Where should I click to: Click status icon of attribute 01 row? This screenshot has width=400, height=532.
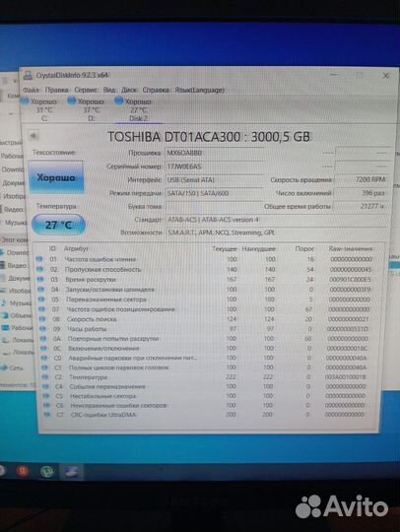tap(39, 259)
